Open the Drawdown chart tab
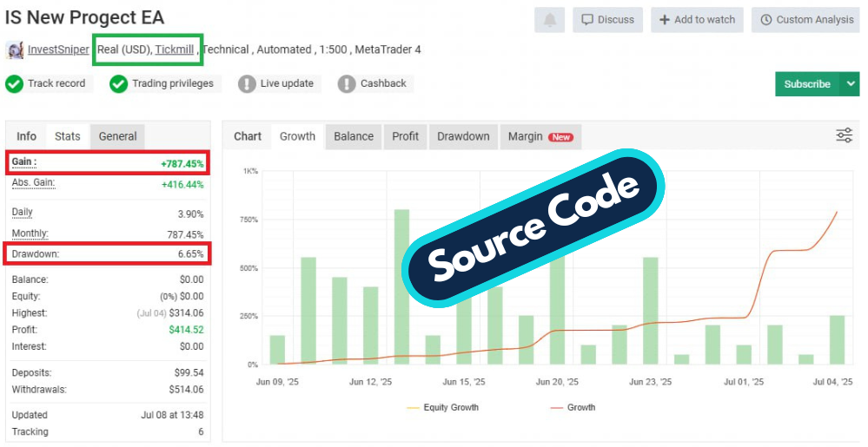The image size is (868, 447). (463, 136)
